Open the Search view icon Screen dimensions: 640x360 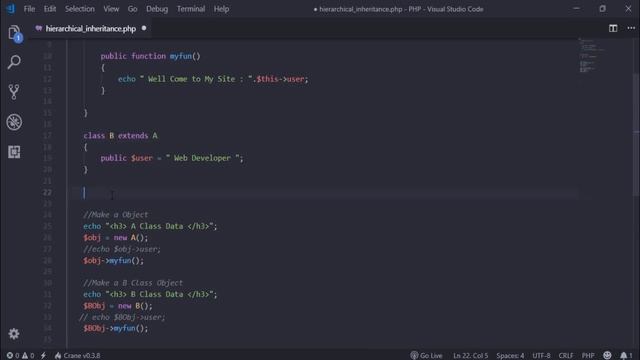(x=14, y=62)
